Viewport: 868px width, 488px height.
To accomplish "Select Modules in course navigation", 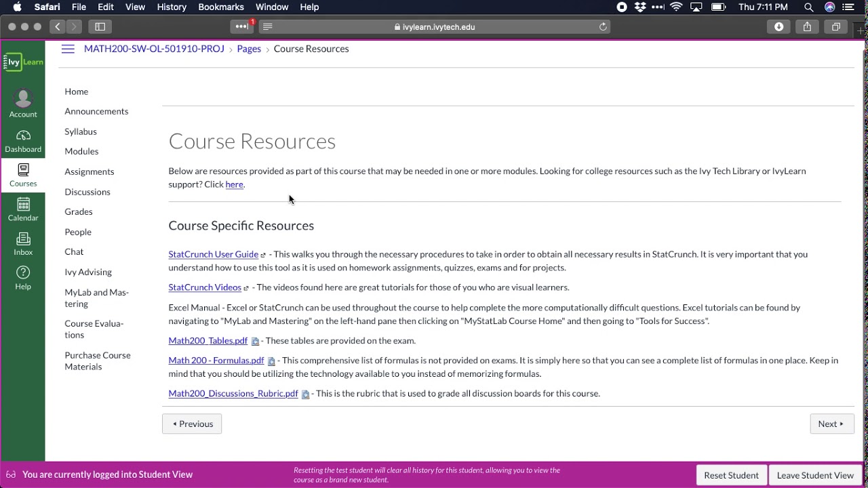I will coord(81,151).
